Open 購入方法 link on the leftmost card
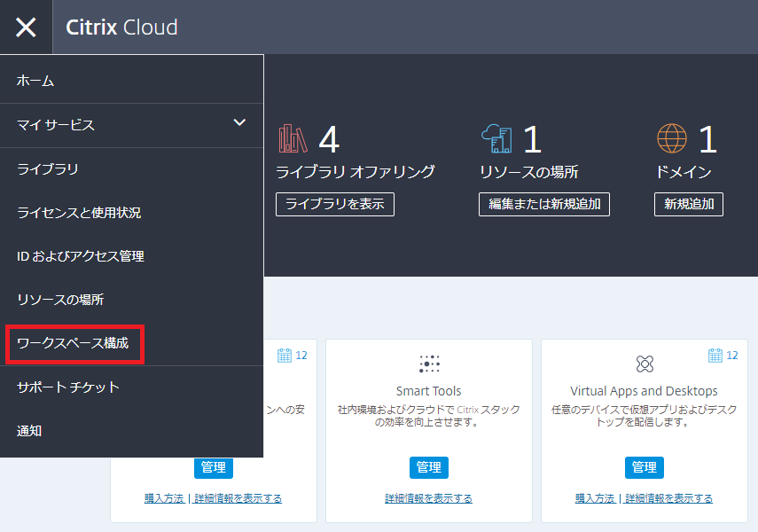Screen dimensions: 758x532 [x=164, y=498]
